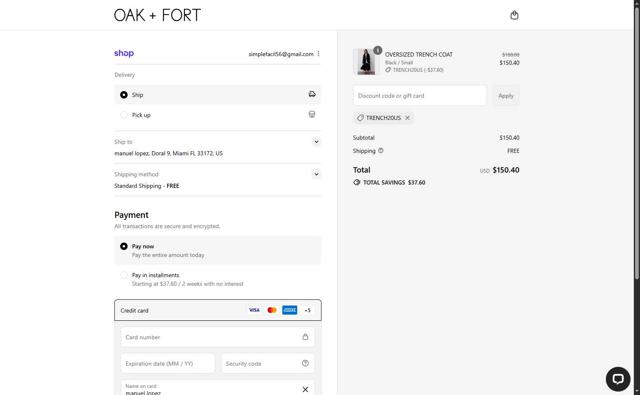Click the Standard Shipping - FREE text
The width and height of the screenshot is (640, 395).
click(147, 186)
